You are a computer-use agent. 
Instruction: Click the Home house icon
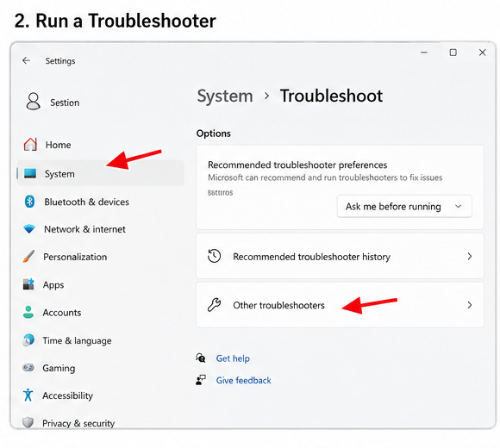[x=30, y=145]
